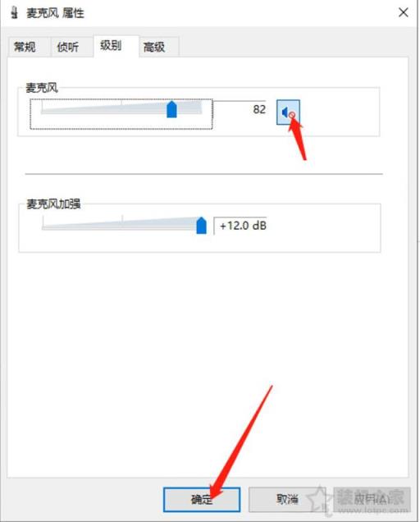Click the 82 volume level value
Viewport: 420px width, 522px height.
click(259, 109)
